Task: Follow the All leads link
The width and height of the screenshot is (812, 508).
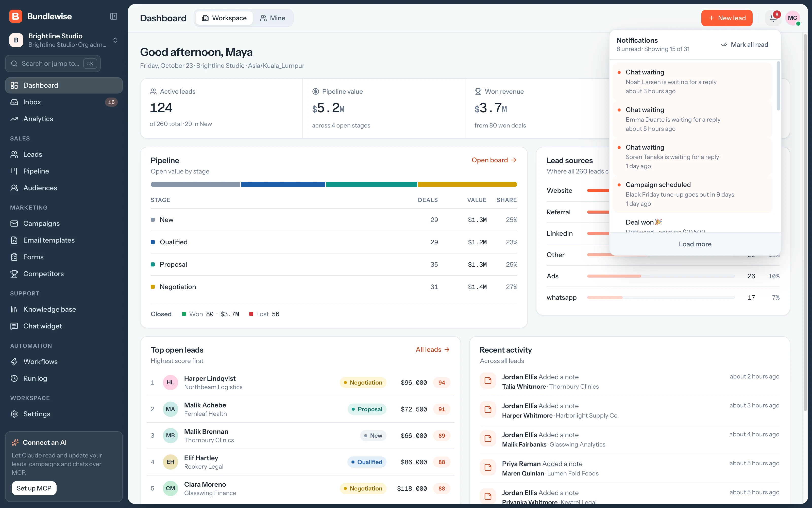Action: 432,350
